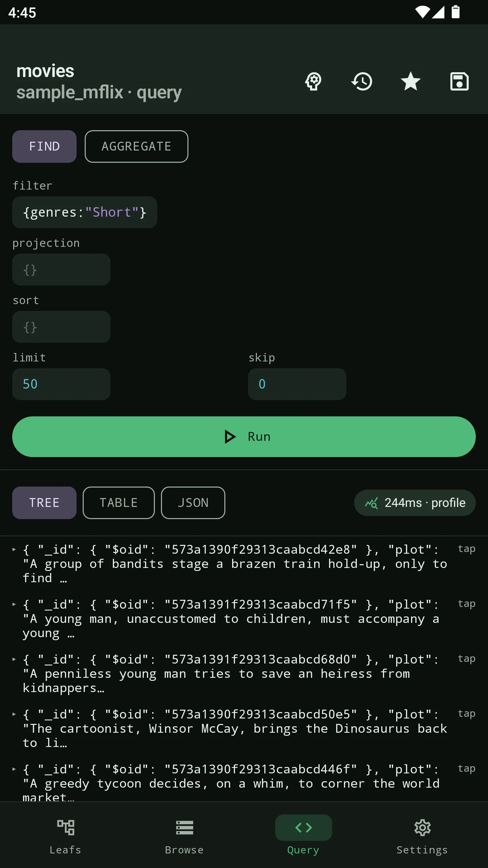Select the movies collection title
The width and height of the screenshot is (488, 868).
tap(45, 71)
